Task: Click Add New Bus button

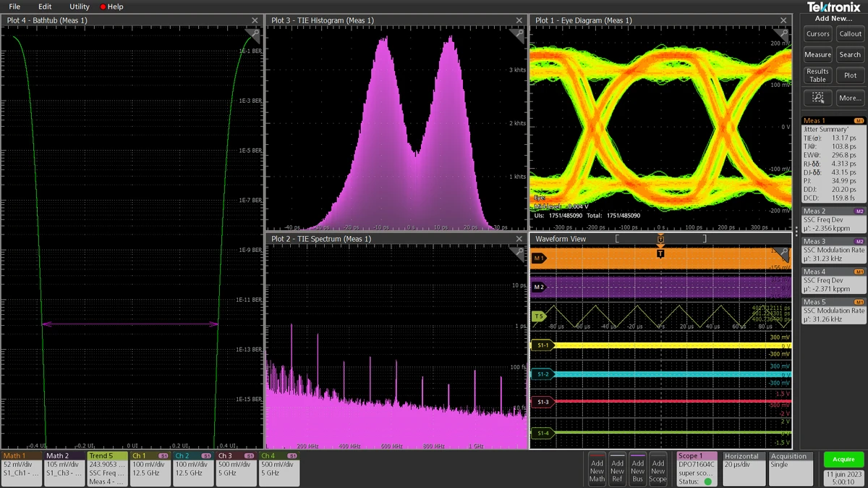Action: (x=637, y=468)
